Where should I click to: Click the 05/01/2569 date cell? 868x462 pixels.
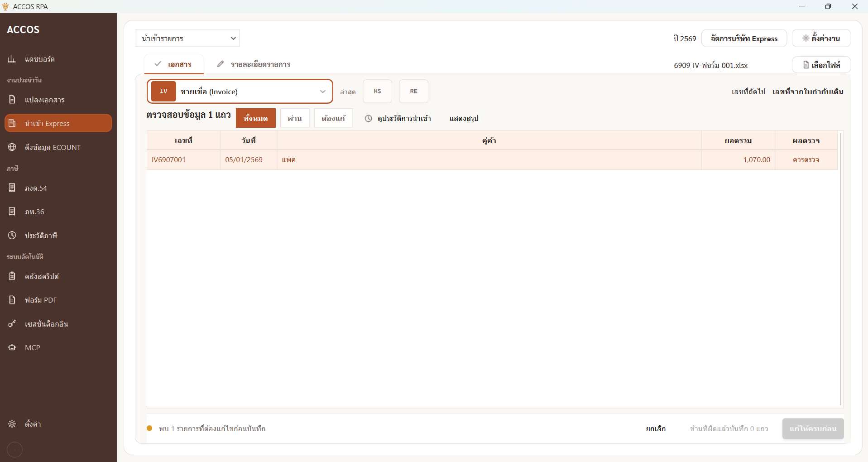(249, 159)
